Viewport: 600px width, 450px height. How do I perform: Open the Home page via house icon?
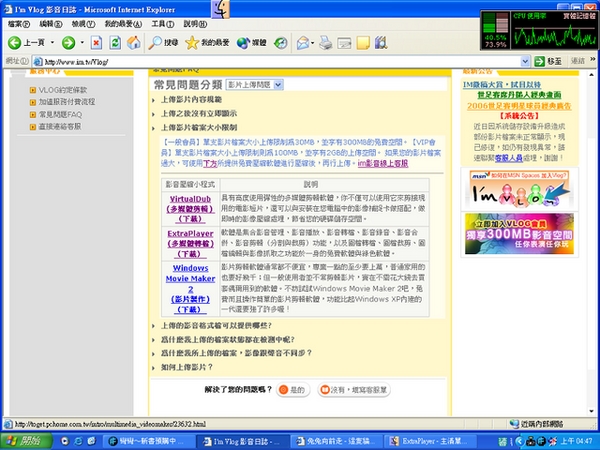(x=134, y=42)
